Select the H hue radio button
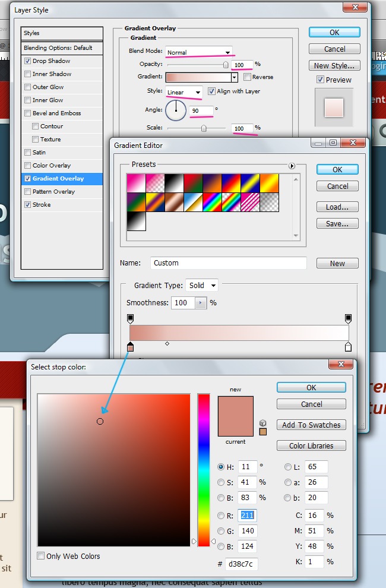 click(x=221, y=467)
